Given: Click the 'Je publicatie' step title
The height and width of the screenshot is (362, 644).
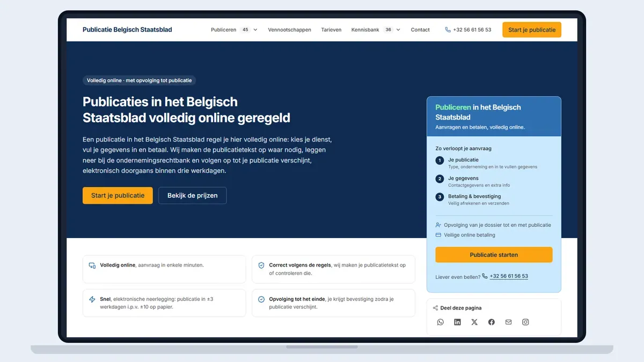Looking at the screenshot, I should tap(464, 160).
